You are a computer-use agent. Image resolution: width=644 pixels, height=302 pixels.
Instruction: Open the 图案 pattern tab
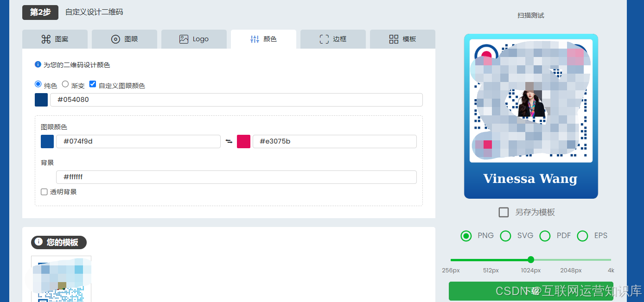pos(55,39)
